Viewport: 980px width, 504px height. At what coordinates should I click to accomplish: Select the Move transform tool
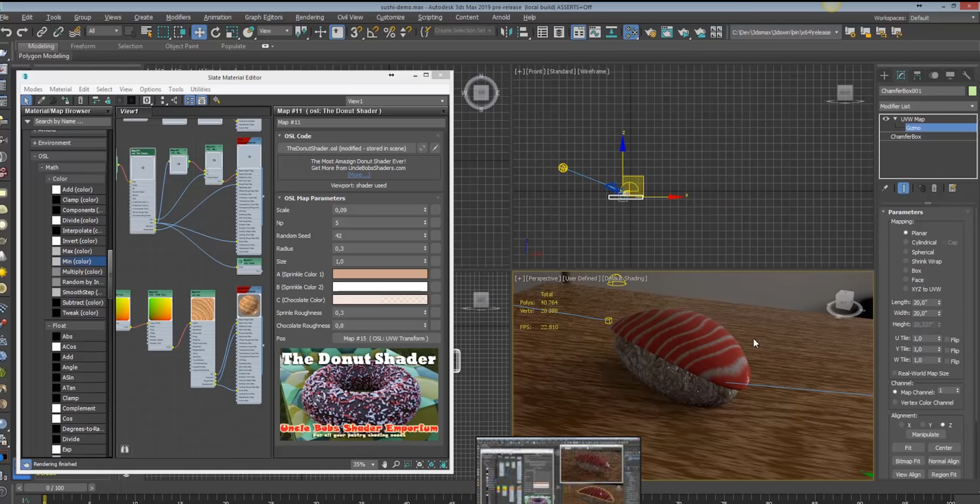coord(199,32)
